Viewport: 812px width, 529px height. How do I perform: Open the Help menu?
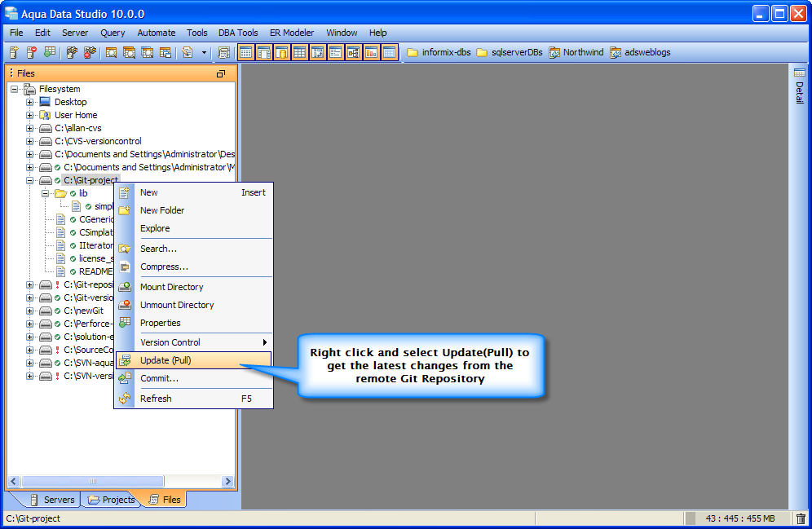click(378, 33)
